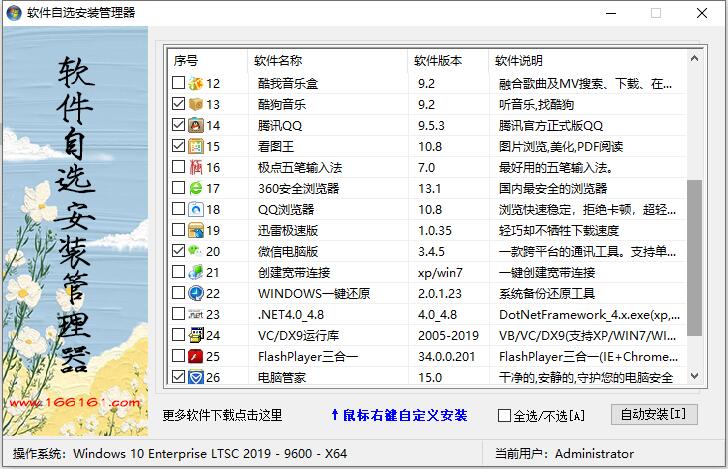This screenshot has height=469, width=728.
Task: Open the 更多软件下载点击这里 link
Action: (222, 415)
